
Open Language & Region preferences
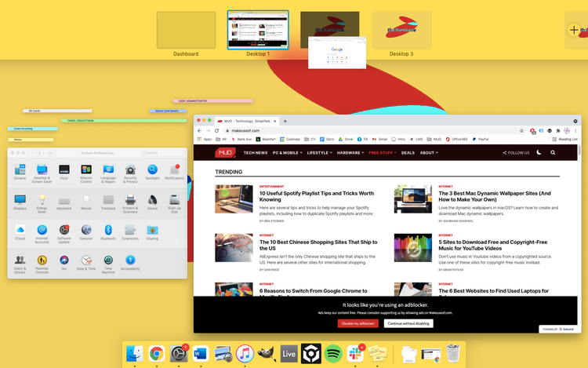(x=108, y=173)
